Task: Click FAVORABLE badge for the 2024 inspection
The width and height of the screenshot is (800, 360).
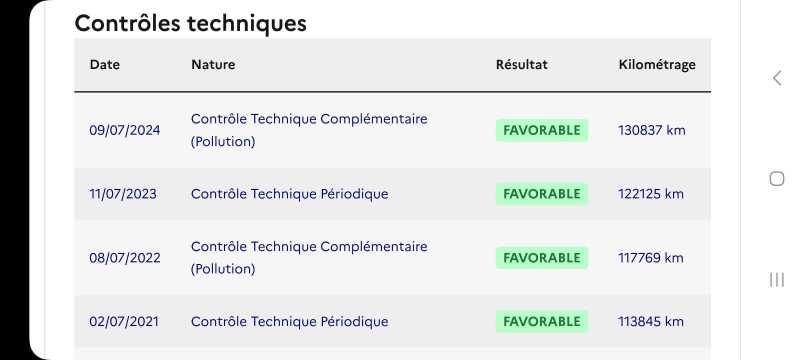Action: [542, 131]
